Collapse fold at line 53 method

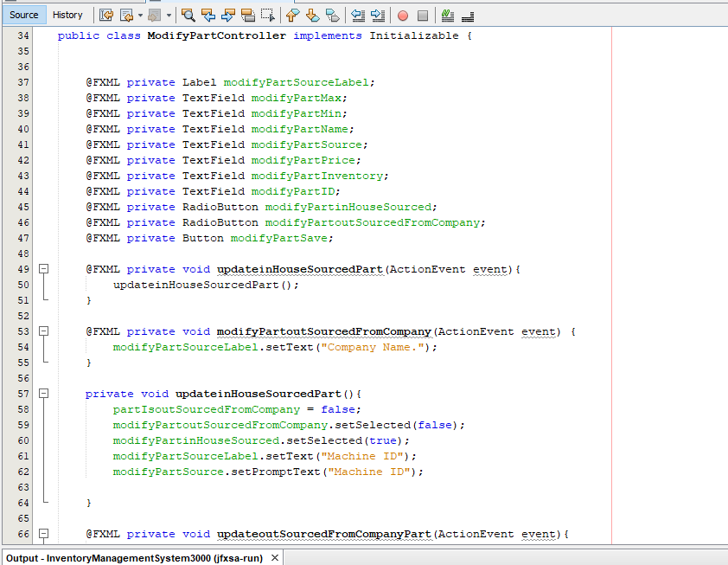click(43, 331)
